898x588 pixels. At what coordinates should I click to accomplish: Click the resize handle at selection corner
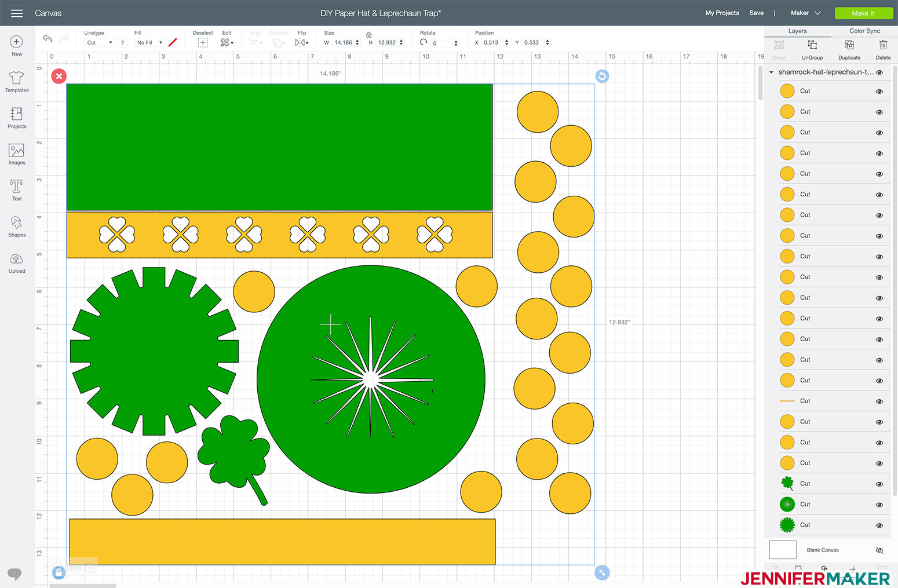pos(602,572)
